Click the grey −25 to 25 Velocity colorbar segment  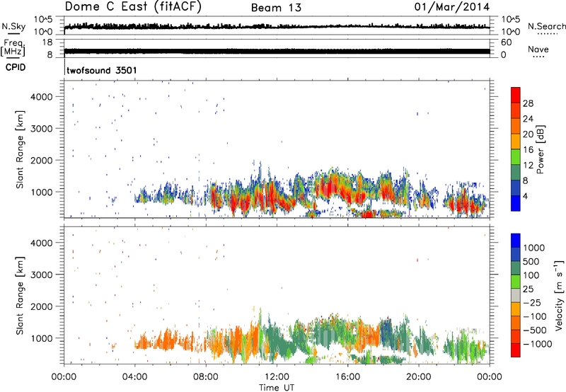coord(516,295)
